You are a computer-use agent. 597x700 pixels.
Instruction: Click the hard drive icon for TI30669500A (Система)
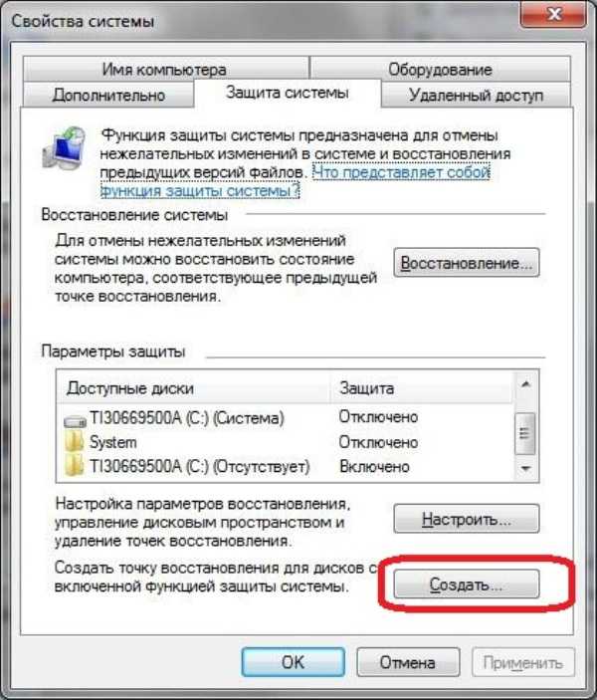coord(75,420)
